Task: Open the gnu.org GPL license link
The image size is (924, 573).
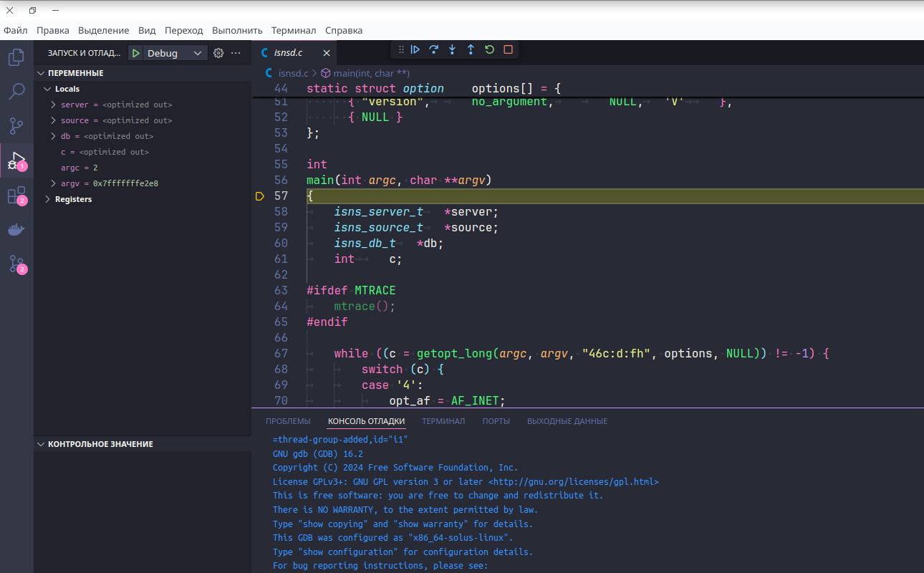Action: [x=575, y=482]
